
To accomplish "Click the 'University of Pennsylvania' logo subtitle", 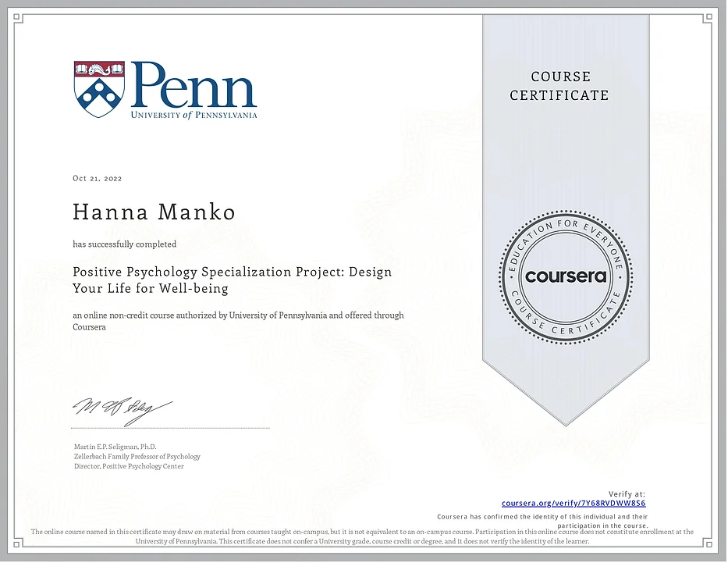I will 194,115.
